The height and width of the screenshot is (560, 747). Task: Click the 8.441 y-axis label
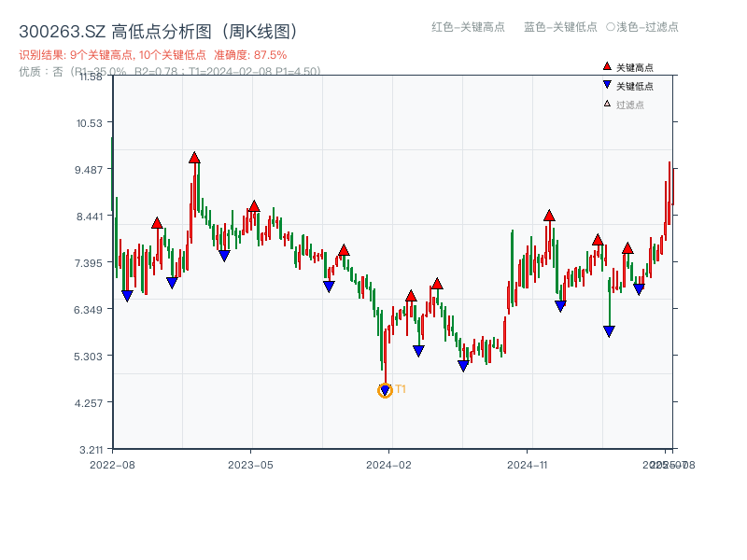89,217
